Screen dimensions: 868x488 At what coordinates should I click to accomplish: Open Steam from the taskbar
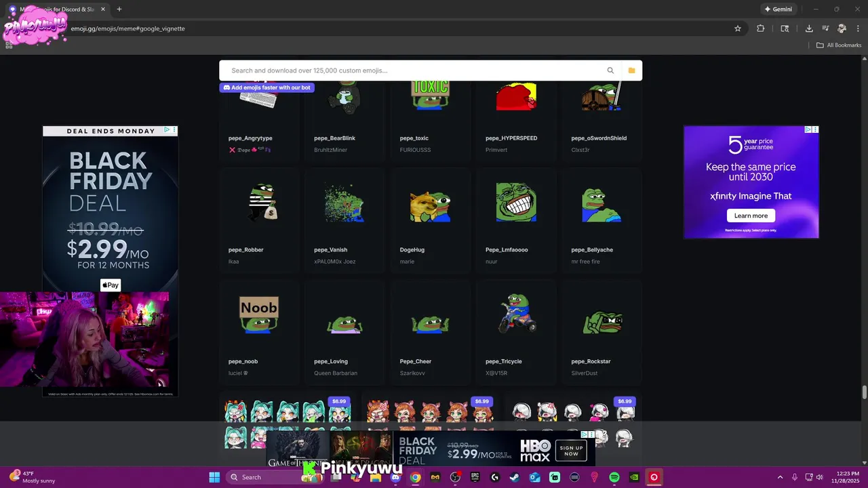(x=515, y=477)
